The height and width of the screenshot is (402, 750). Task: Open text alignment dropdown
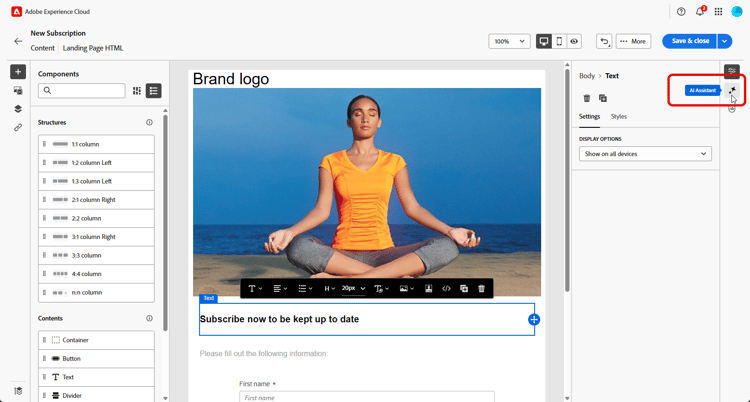coord(280,289)
